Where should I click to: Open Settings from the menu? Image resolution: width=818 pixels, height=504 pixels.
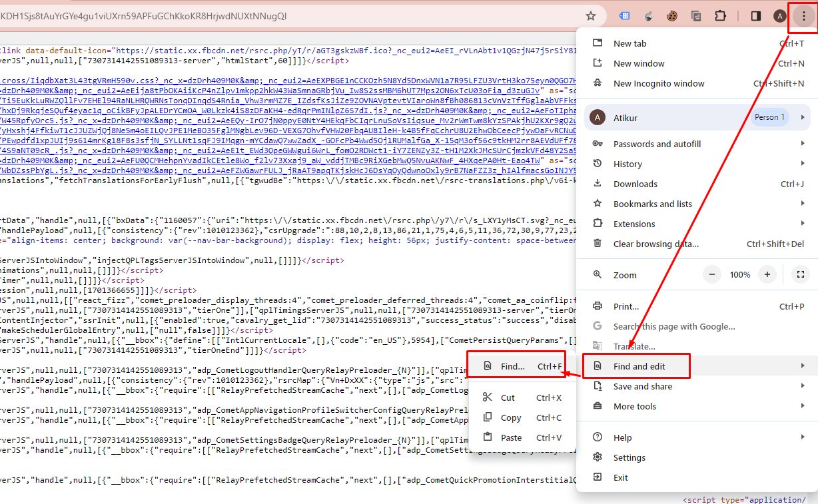click(696, 457)
